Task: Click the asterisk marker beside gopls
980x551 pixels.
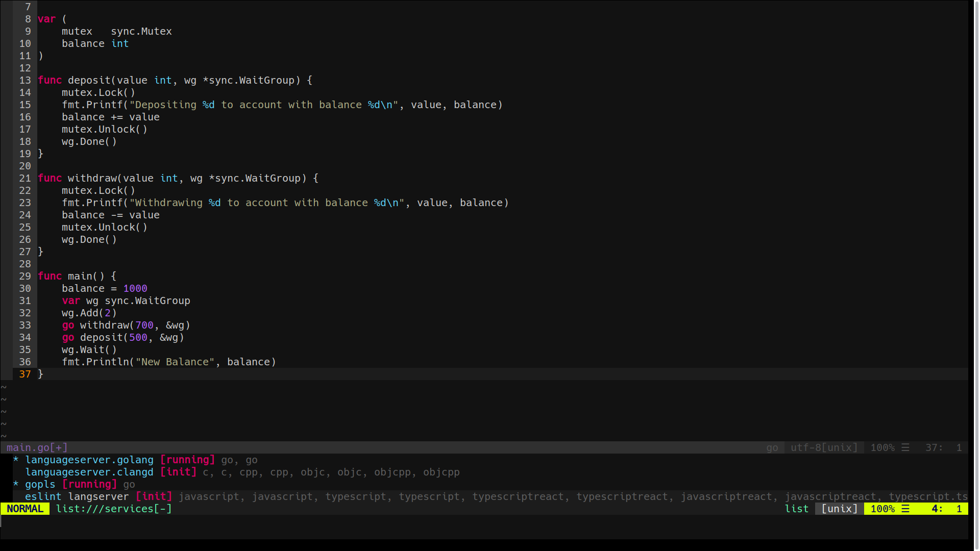Action: tap(15, 484)
